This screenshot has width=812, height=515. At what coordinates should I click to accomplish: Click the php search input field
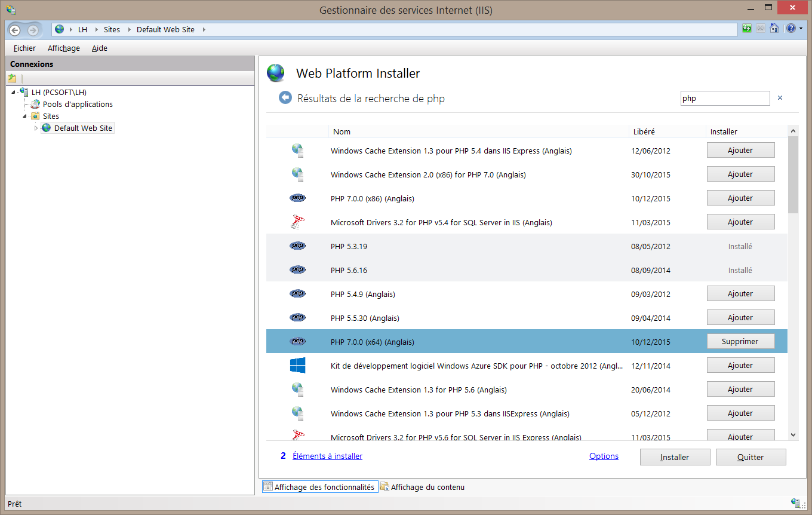point(725,99)
